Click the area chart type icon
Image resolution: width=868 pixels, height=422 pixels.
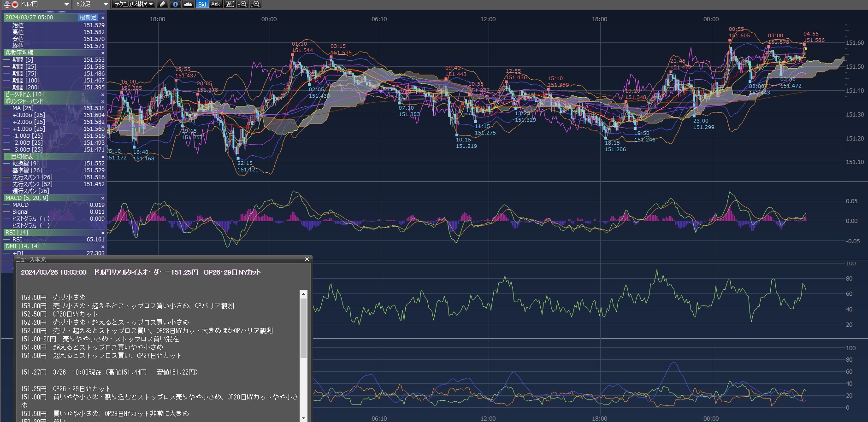(x=188, y=4)
